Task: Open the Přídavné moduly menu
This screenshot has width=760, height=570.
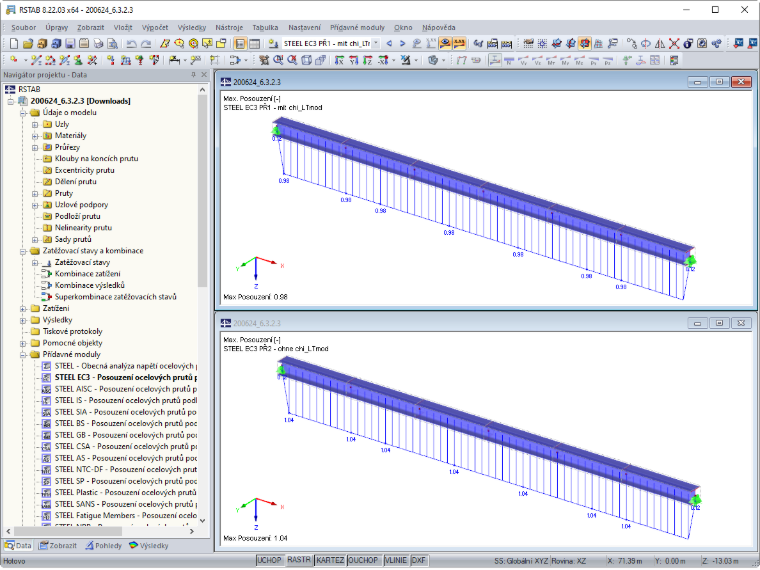Action: 357,28
